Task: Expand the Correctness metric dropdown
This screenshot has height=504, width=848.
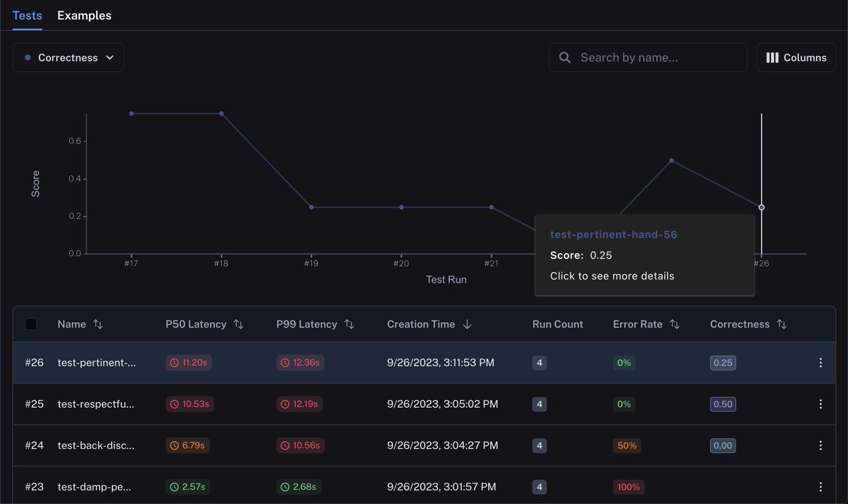Action: 68,57
